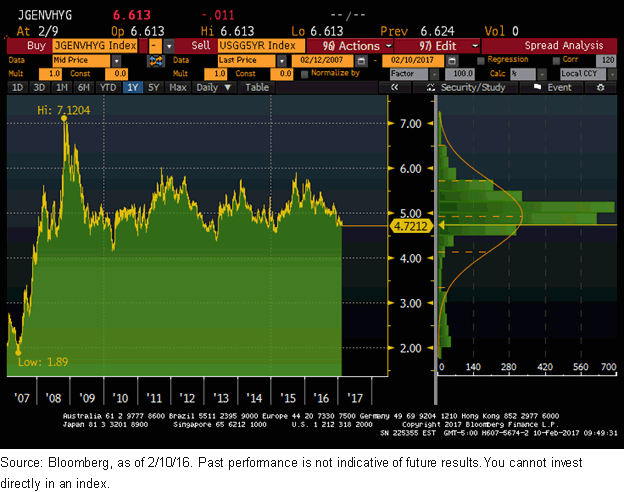The height and width of the screenshot is (492, 624).
Task: Click the swap securities arrows icon
Action: 155,61
